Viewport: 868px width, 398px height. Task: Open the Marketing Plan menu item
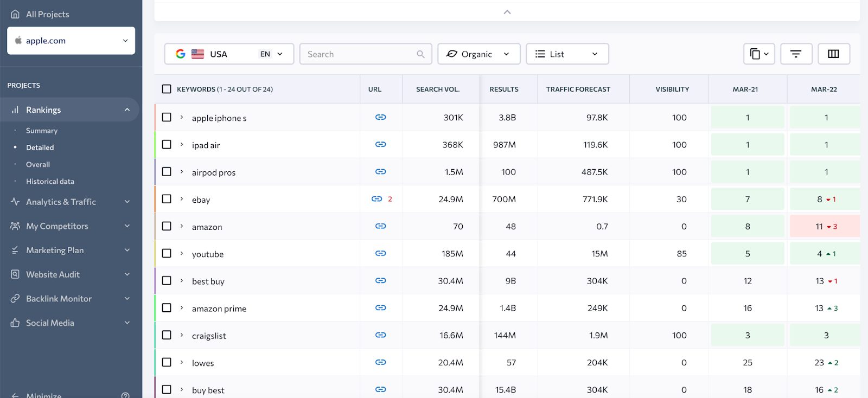(x=71, y=250)
